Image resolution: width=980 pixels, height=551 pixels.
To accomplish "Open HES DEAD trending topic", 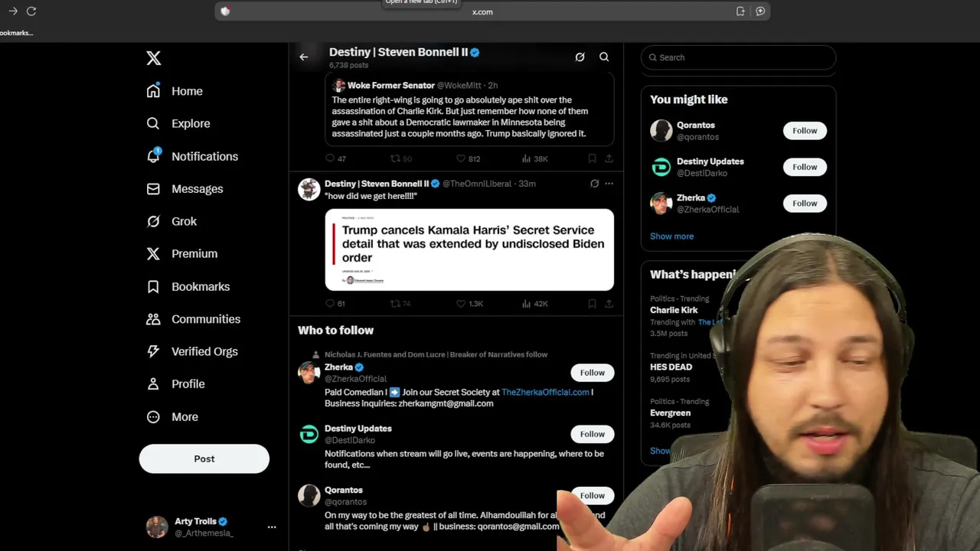I will [671, 367].
